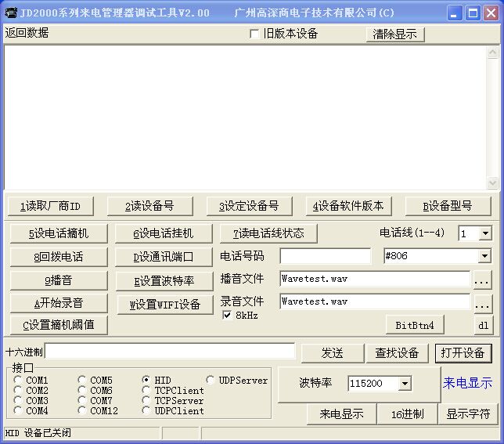Click the 电话号码 input field
This screenshot has width=504, height=444.
326,256
